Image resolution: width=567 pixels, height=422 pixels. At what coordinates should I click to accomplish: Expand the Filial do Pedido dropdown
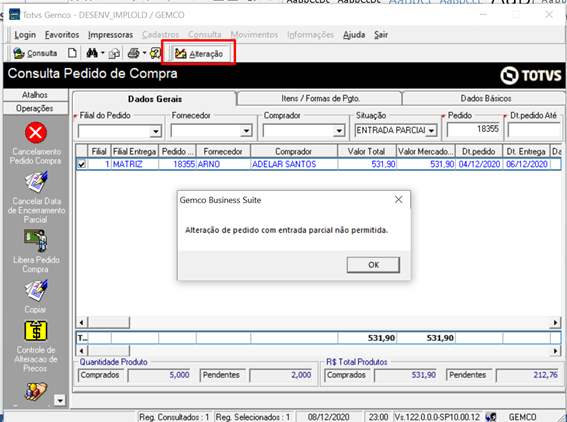click(x=156, y=131)
